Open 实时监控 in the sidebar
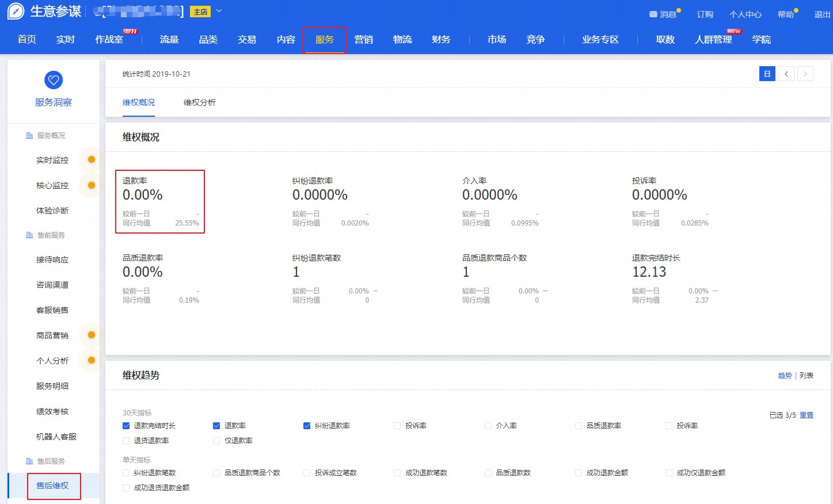This screenshot has width=833, height=504. tap(52, 160)
